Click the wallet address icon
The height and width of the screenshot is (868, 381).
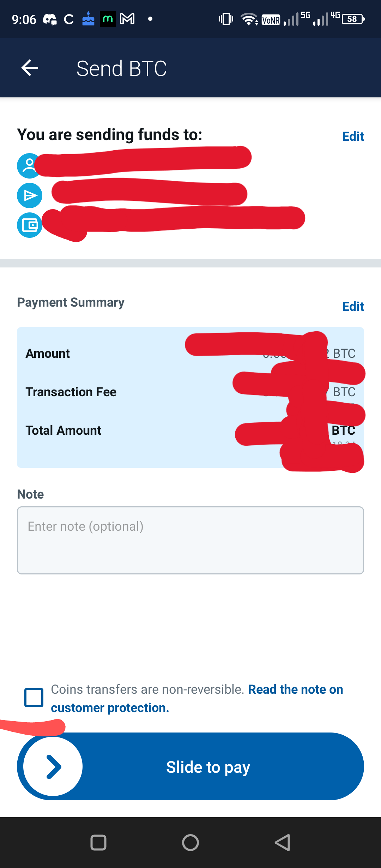coord(30,225)
